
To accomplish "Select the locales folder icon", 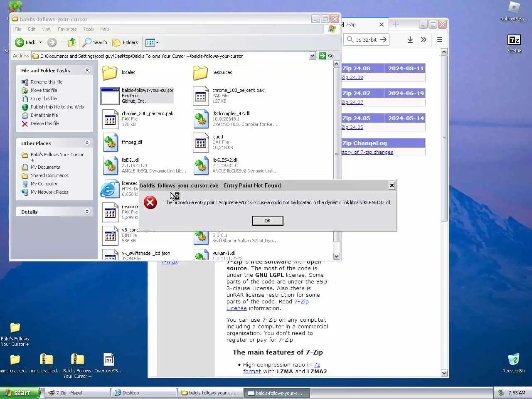I will click(110, 73).
